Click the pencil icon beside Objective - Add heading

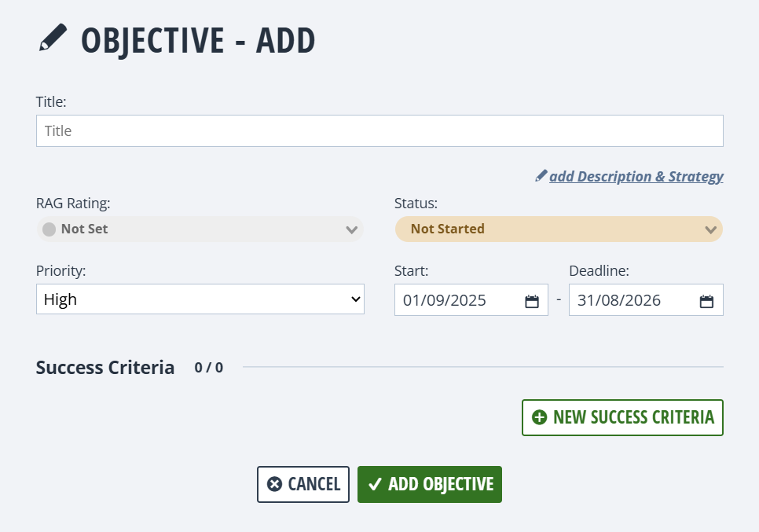coord(53,37)
